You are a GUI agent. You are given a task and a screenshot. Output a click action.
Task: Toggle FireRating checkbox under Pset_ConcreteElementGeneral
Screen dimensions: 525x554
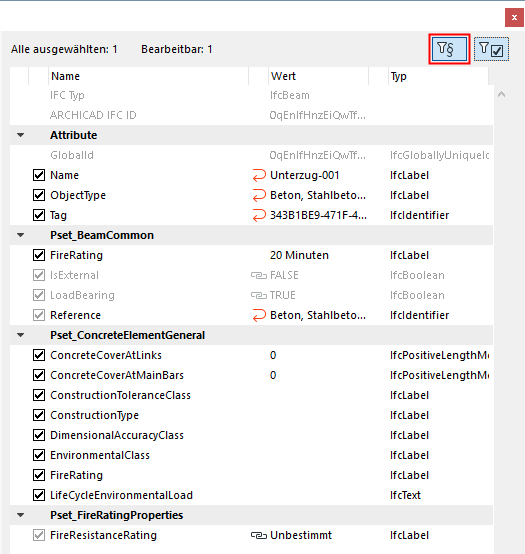click(x=39, y=475)
